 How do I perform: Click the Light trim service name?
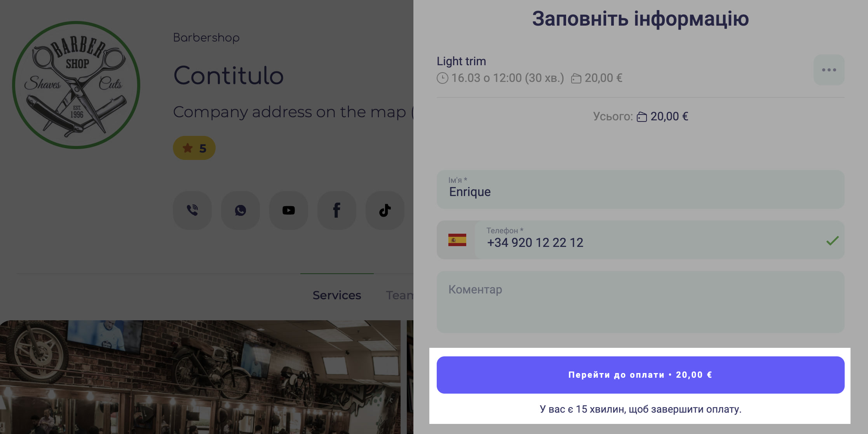(x=461, y=61)
